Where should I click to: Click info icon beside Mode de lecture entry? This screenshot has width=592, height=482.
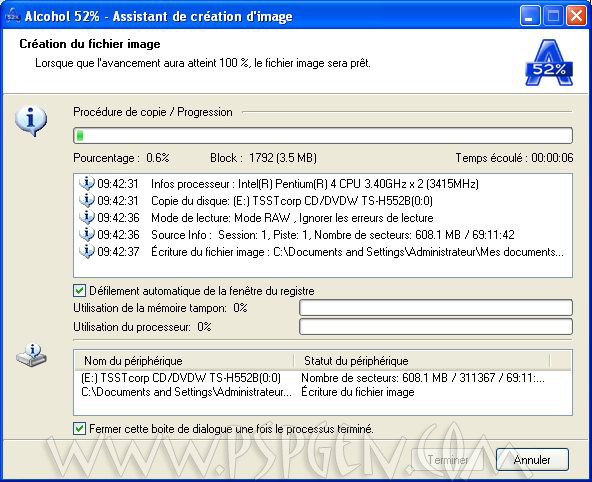pos(86,217)
